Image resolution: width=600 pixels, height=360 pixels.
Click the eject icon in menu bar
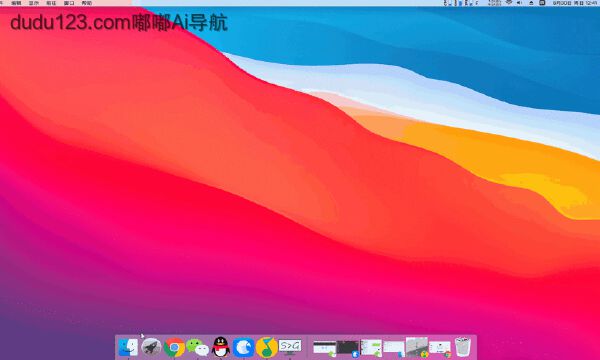pyautogui.click(x=531, y=3)
